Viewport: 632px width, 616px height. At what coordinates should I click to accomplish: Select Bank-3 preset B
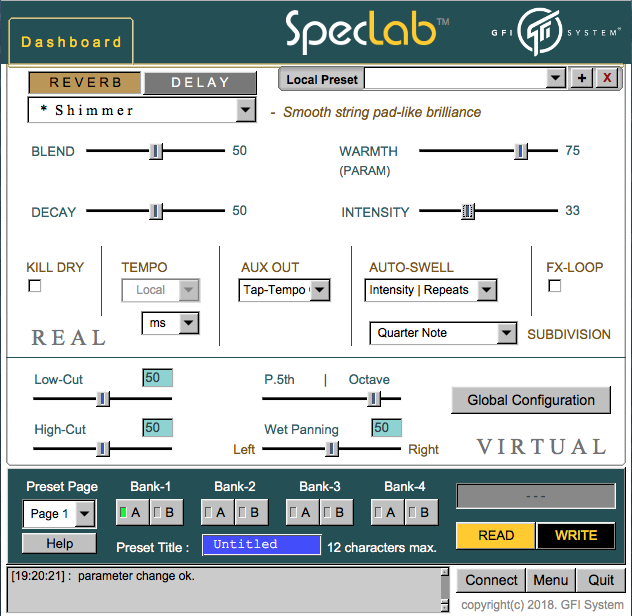337,512
